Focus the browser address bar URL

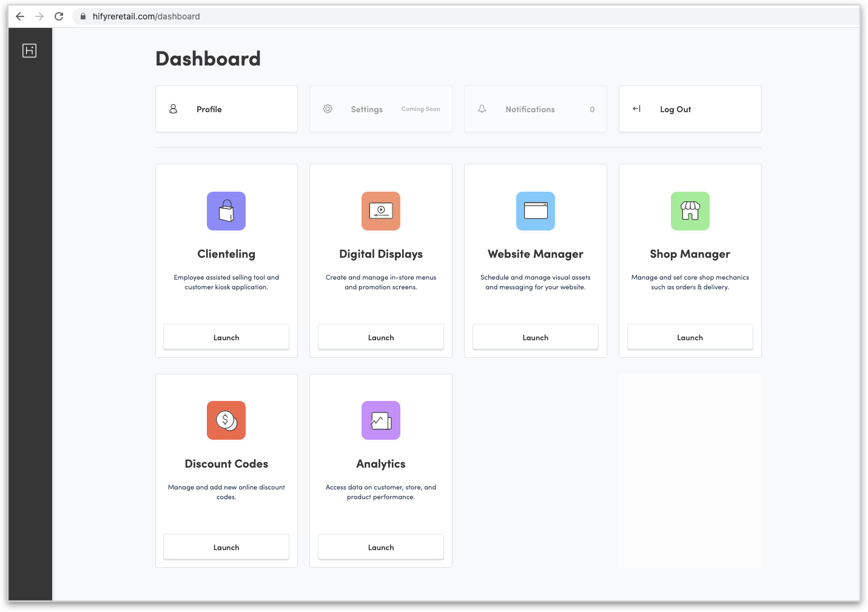pos(146,16)
